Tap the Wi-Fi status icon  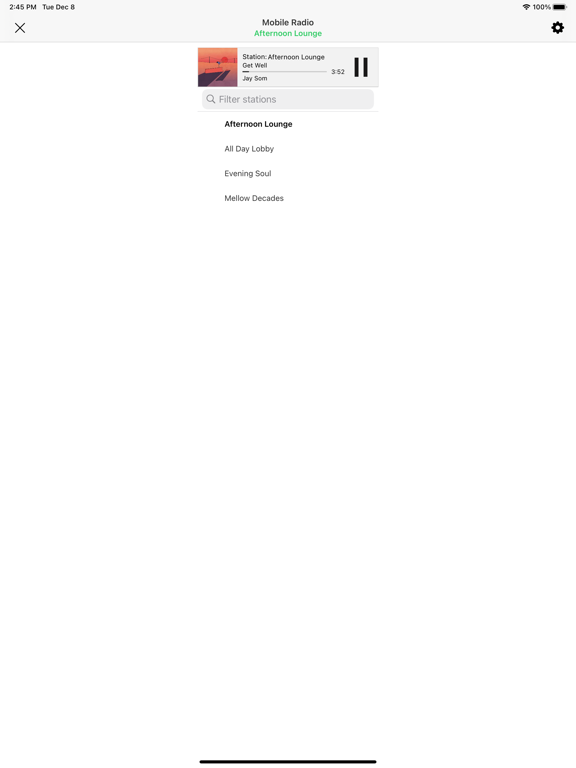(527, 7)
